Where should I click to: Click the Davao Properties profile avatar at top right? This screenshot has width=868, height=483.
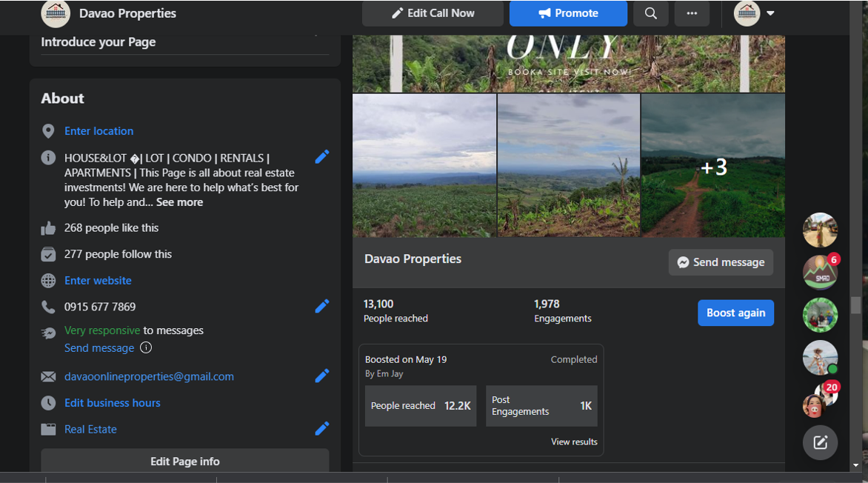point(747,13)
